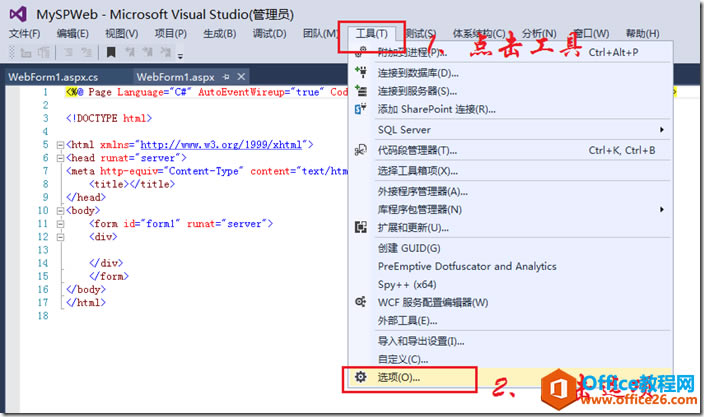
Task: Expand the 库程序包管理器(N) submenu arrow
Action: pyautogui.click(x=661, y=209)
